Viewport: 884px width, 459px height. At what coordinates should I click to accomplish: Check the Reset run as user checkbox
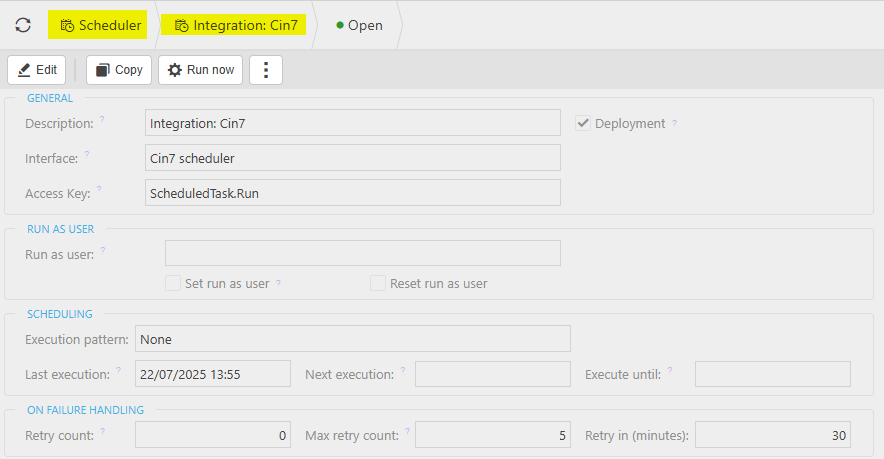378,283
